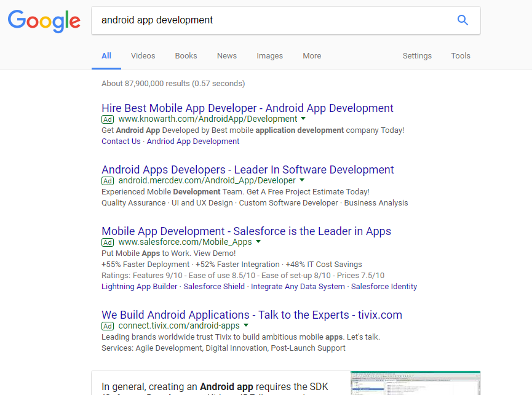Click 'Services: Agile Development, Digital Innovation' line
This screenshot has height=395, width=532.
click(223, 348)
